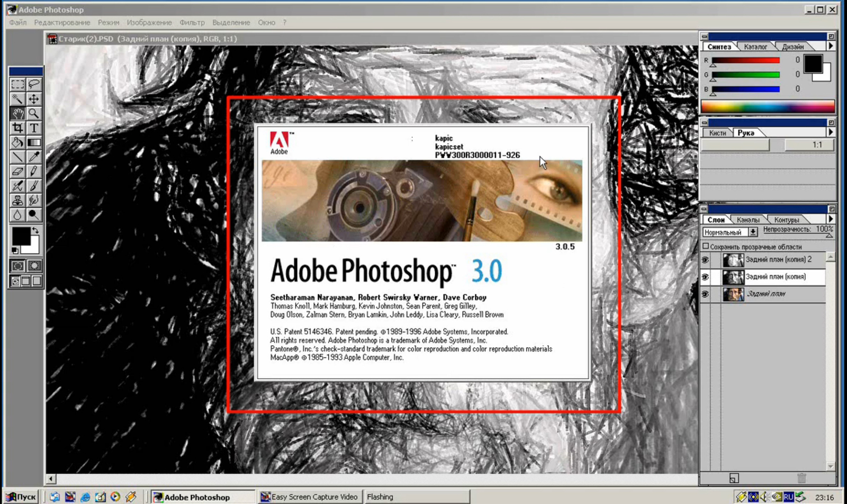847x504 pixels.
Task: Click the Пуск start button
Action: [21, 497]
